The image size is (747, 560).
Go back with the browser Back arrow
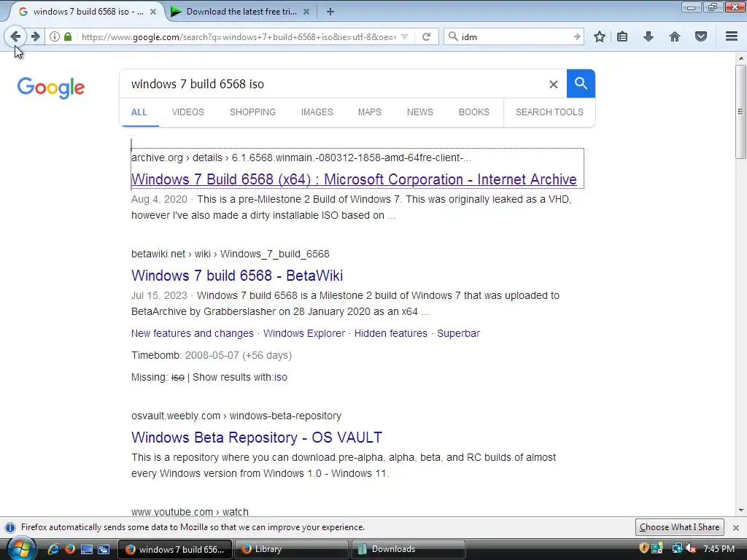click(x=15, y=36)
